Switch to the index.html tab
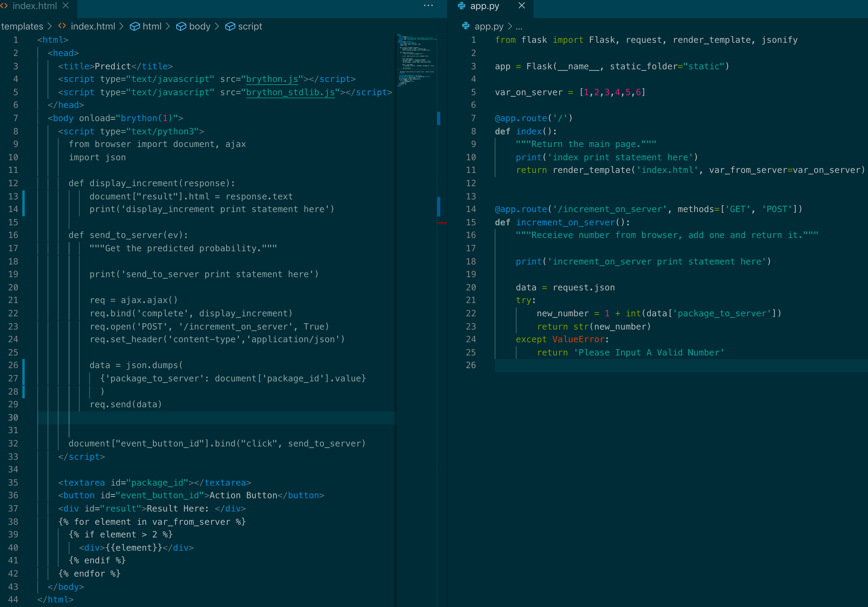Viewport: 868px width, 607px height. 35,6
